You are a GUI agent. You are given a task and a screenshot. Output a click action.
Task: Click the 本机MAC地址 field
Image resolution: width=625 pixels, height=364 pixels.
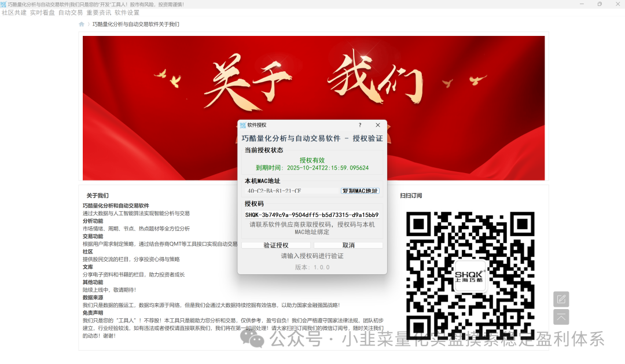click(292, 191)
